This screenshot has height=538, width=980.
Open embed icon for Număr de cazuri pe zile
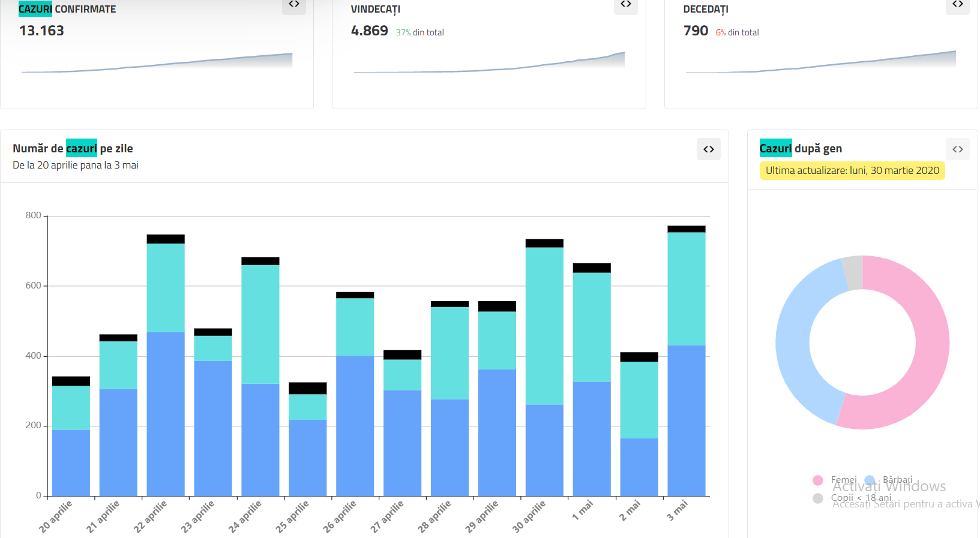(x=709, y=149)
